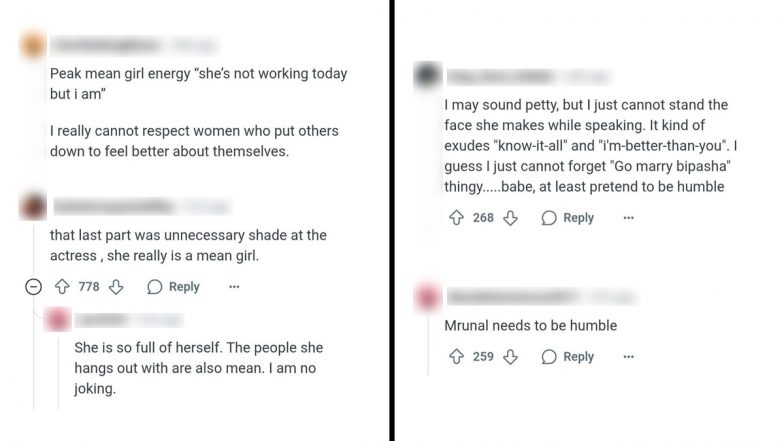This screenshot has height=441, width=784.
Task: Downvote the comment with 778 votes
Action: click(x=116, y=287)
